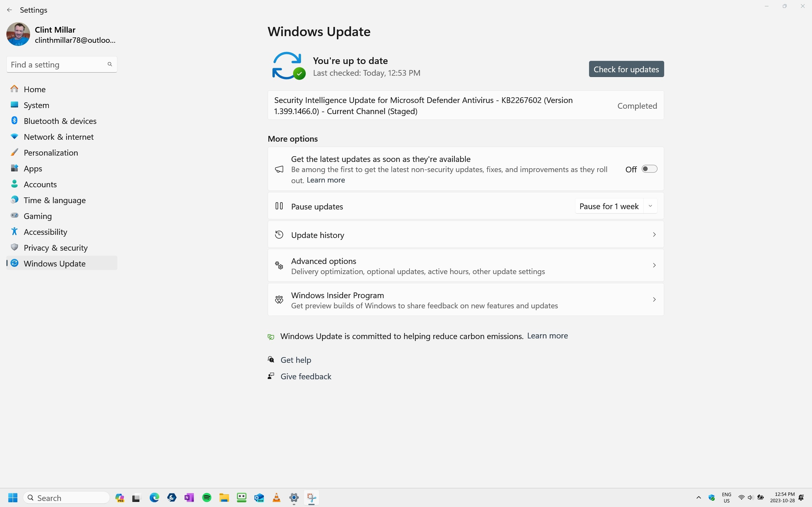The width and height of the screenshot is (812, 507).
Task: Open the Pause for 1 week dropdown arrow
Action: coord(650,206)
